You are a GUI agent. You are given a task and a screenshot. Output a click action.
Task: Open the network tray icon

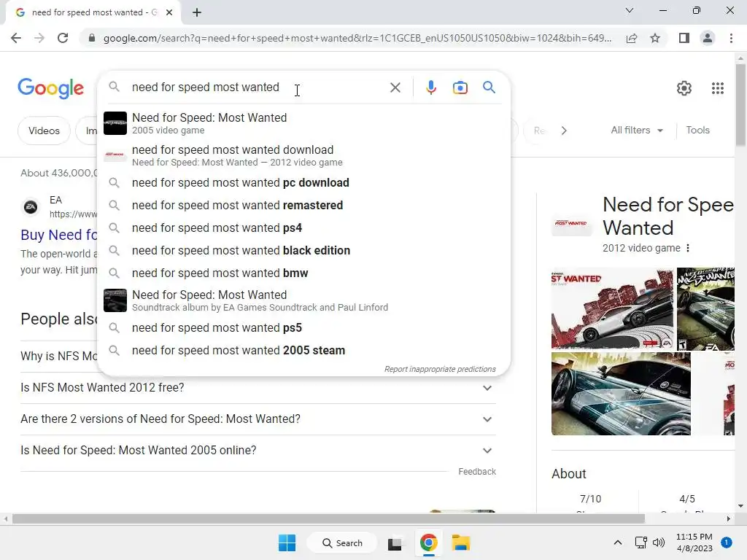click(x=640, y=542)
